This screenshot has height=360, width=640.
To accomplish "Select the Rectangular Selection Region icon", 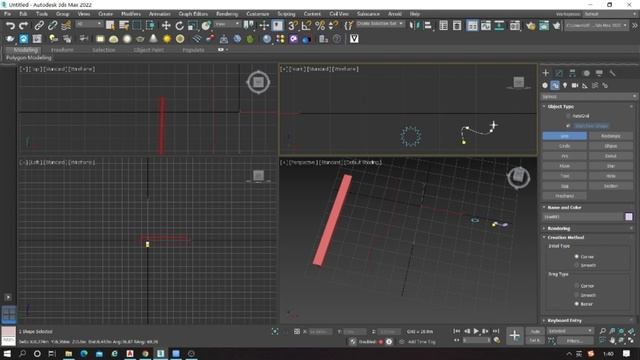I will tap(137, 26).
